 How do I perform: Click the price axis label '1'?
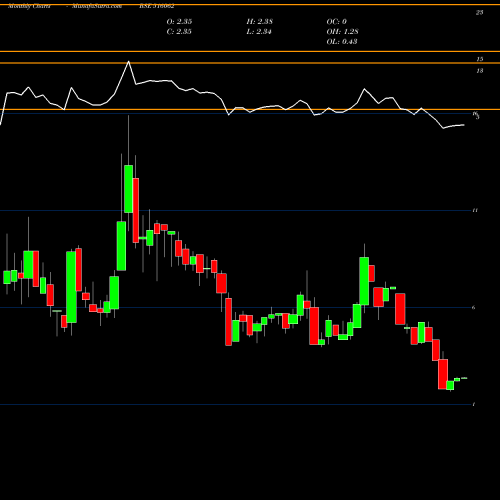[474, 404]
